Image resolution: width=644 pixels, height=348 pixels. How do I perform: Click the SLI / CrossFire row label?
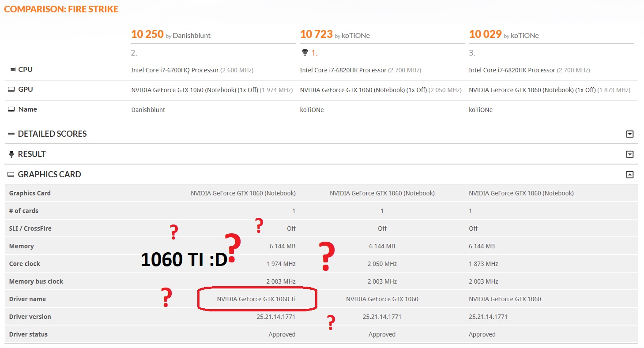pos(30,228)
